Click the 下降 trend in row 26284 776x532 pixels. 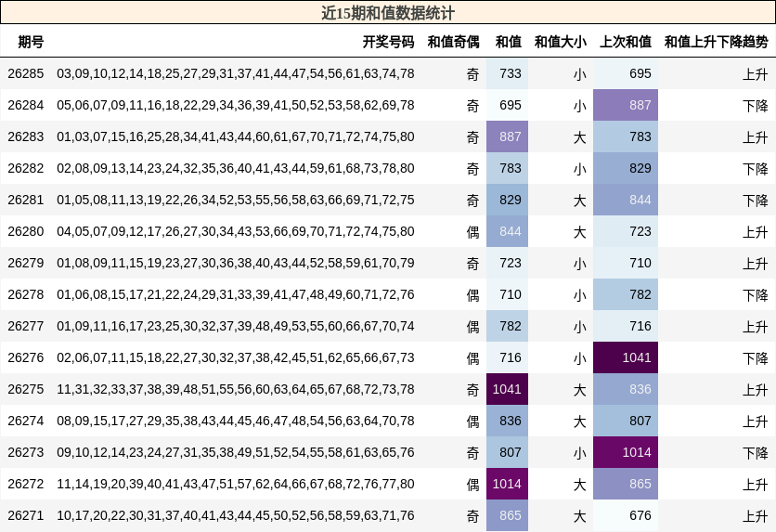click(756, 106)
